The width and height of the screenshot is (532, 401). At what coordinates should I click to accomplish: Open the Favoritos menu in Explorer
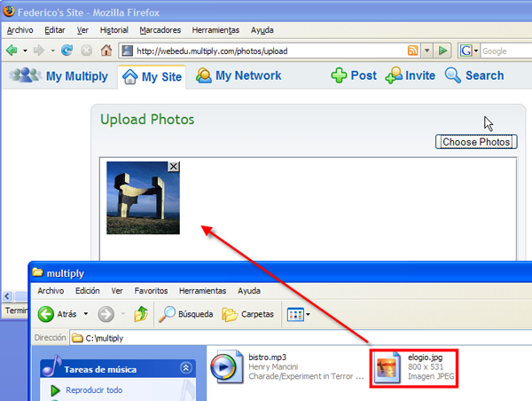pyautogui.click(x=151, y=291)
